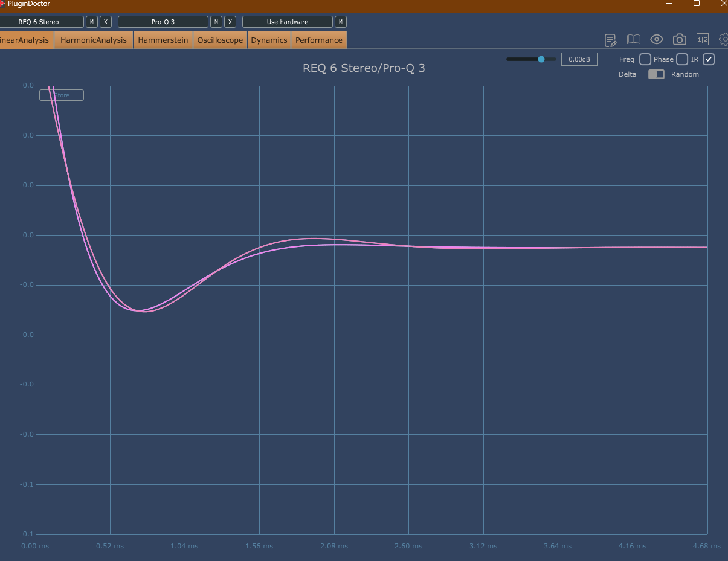Open the Pro-Q 3 plugin selector
Image resolution: width=728 pixels, height=561 pixels.
(x=163, y=22)
